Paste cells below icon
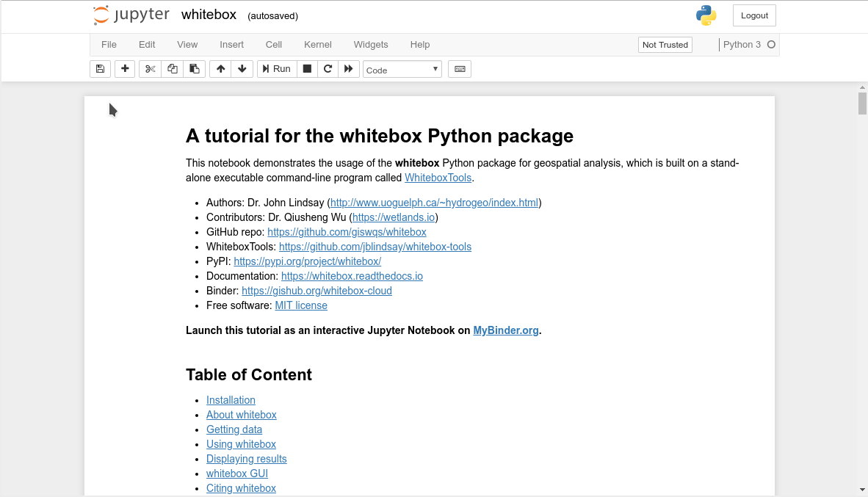 click(x=194, y=69)
